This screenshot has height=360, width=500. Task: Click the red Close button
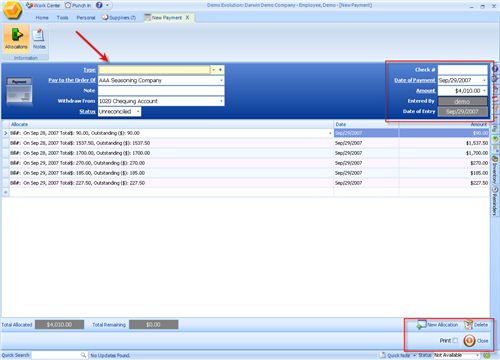pyautogui.click(x=476, y=341)
